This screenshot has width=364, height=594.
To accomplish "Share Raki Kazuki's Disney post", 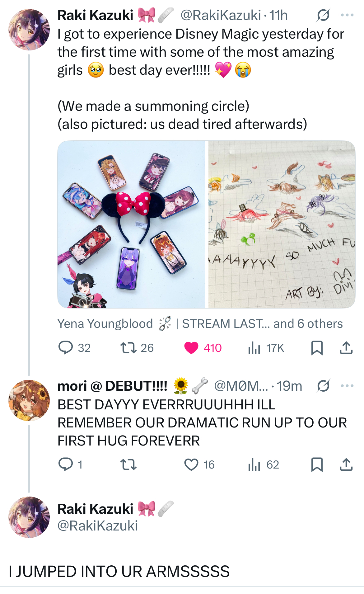I will point(346,348).
